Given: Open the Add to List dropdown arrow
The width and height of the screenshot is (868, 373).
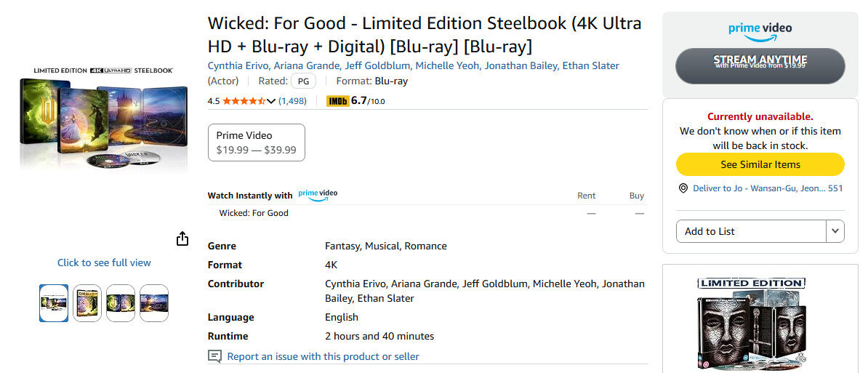Looking at the screenshot, I should [835, 231].
